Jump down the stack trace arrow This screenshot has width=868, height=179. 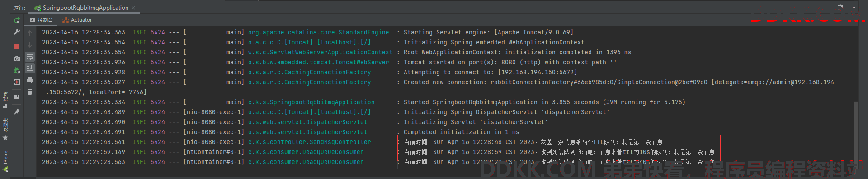point(30,45)
